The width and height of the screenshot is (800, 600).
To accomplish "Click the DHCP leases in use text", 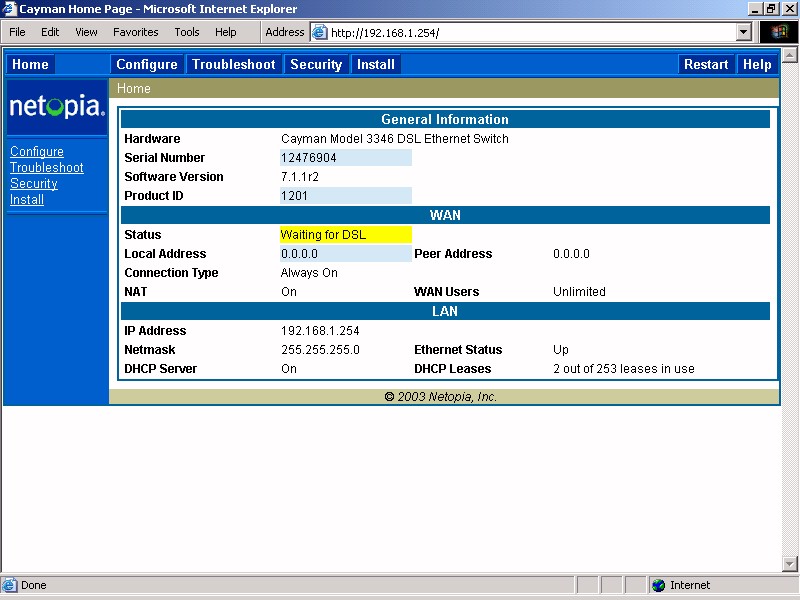I will click(x=624, y=369).
